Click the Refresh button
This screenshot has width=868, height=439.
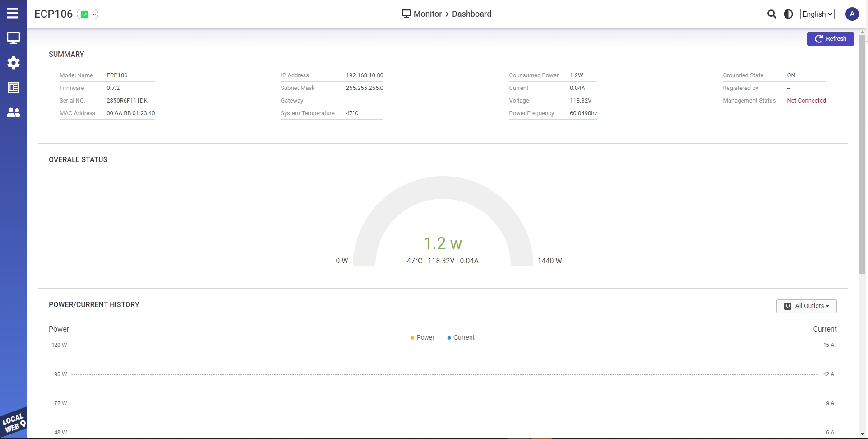(x=830, y=39)
